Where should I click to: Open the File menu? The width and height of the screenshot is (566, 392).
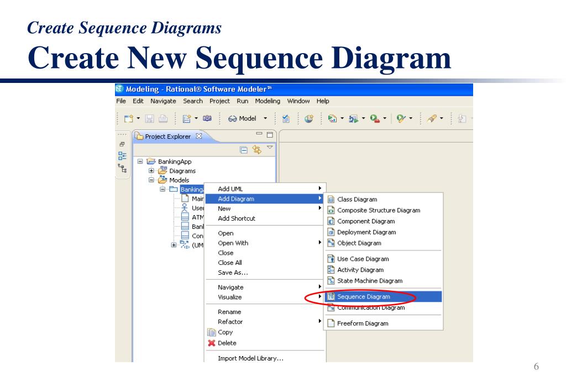121,101
